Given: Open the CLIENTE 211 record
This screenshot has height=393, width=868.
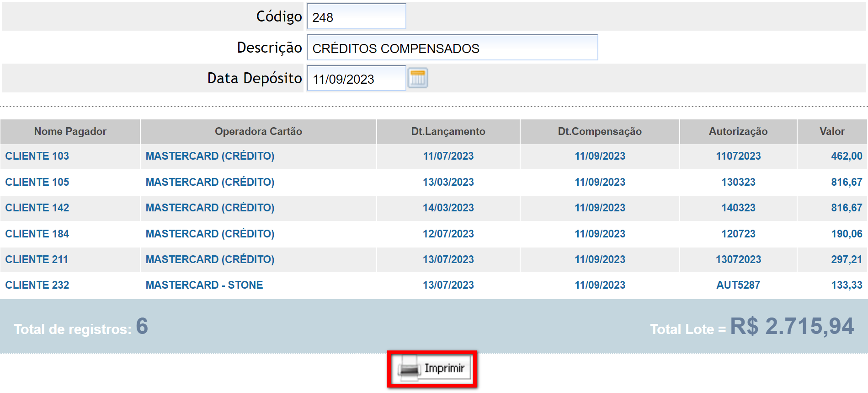Looking at the screenshot, I should coord(37,259).
